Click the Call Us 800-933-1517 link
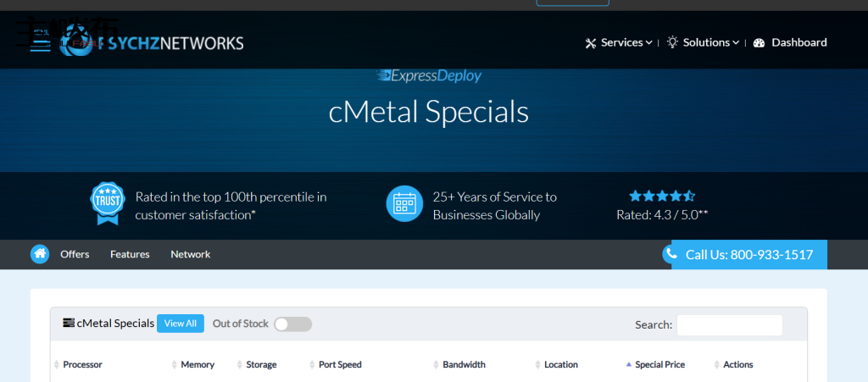868x382 pixels. click(x=748, y=254)
